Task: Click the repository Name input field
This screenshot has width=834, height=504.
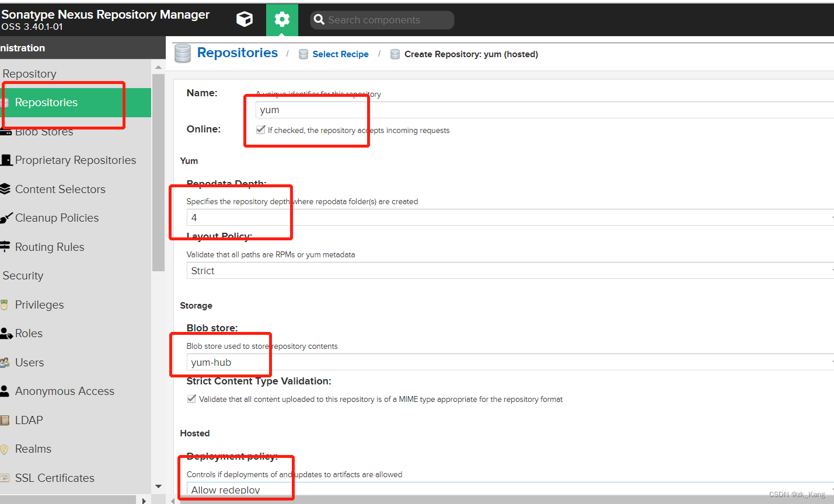Action: [x=525, y=110]
